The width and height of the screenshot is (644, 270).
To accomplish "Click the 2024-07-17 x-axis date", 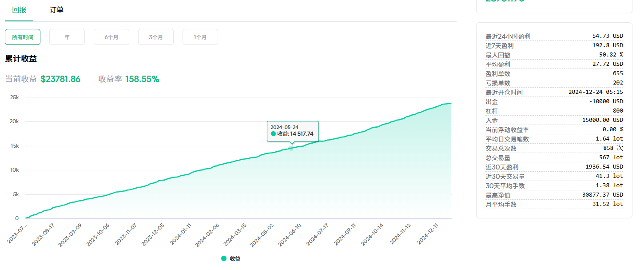I will coord(318,234).
